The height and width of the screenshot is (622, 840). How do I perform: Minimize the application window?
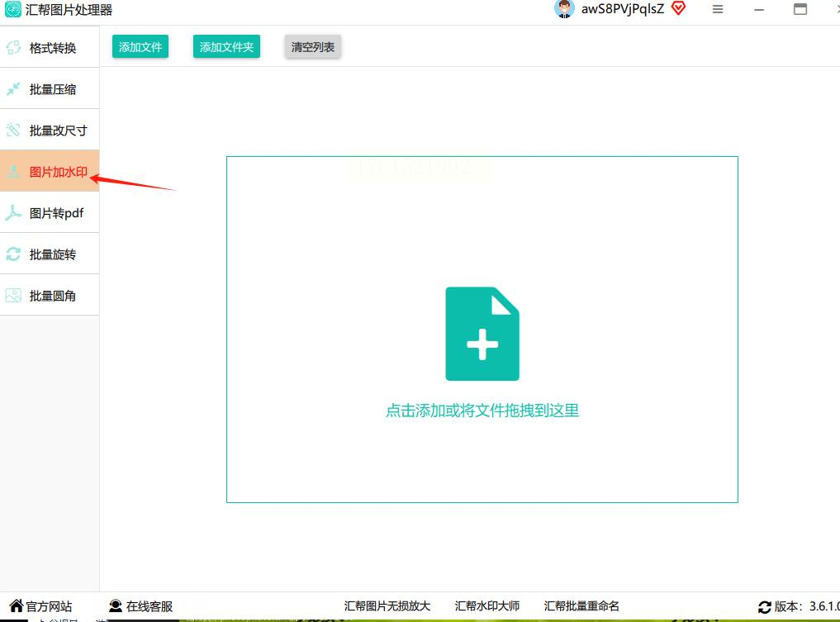click(759, 9)
